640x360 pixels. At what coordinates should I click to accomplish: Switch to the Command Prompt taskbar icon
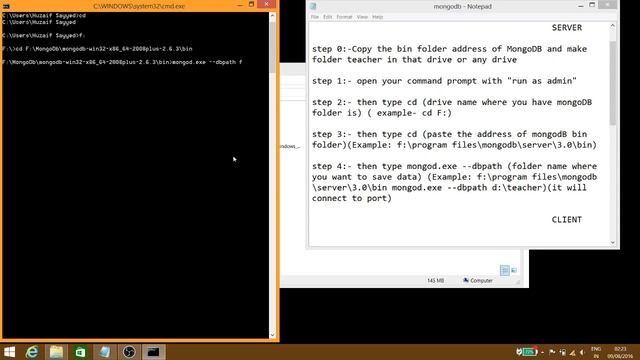153,352
